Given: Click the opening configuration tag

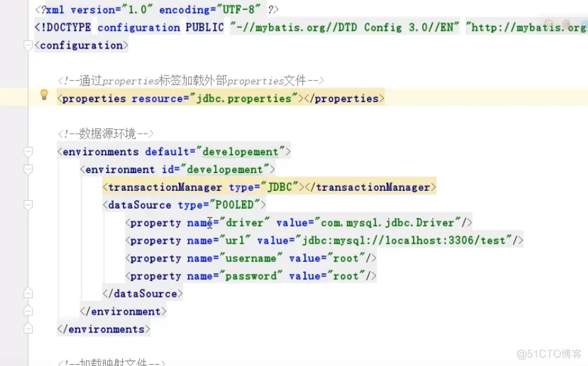Looking at the screenshot, I should 82,45.
